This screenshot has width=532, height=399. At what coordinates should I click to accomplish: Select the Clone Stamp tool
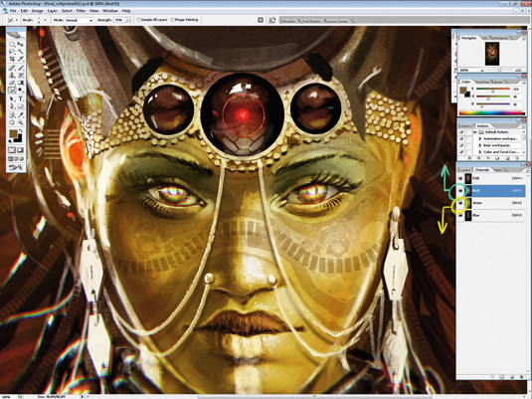pyautogui.click(x=12, y=76)
